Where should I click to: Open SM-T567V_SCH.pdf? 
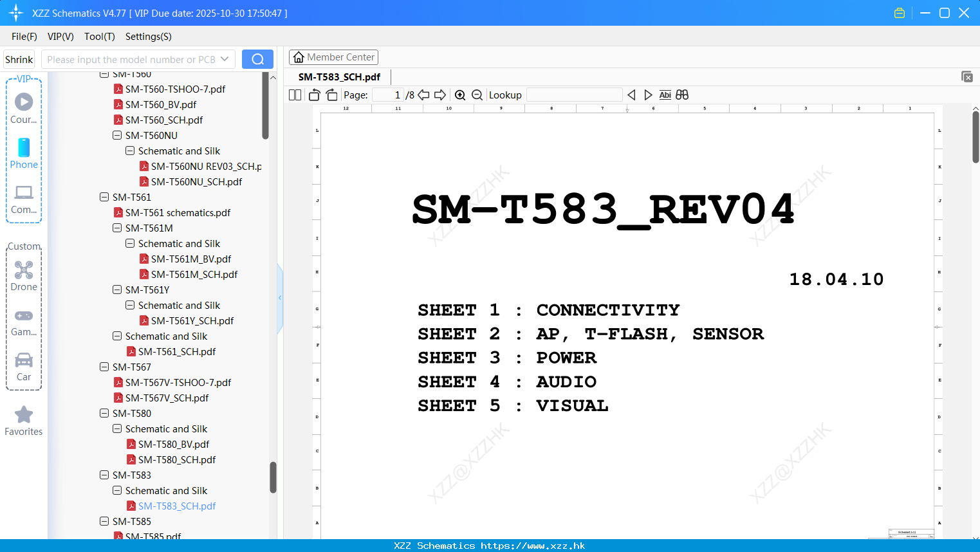tap(167, 398)
